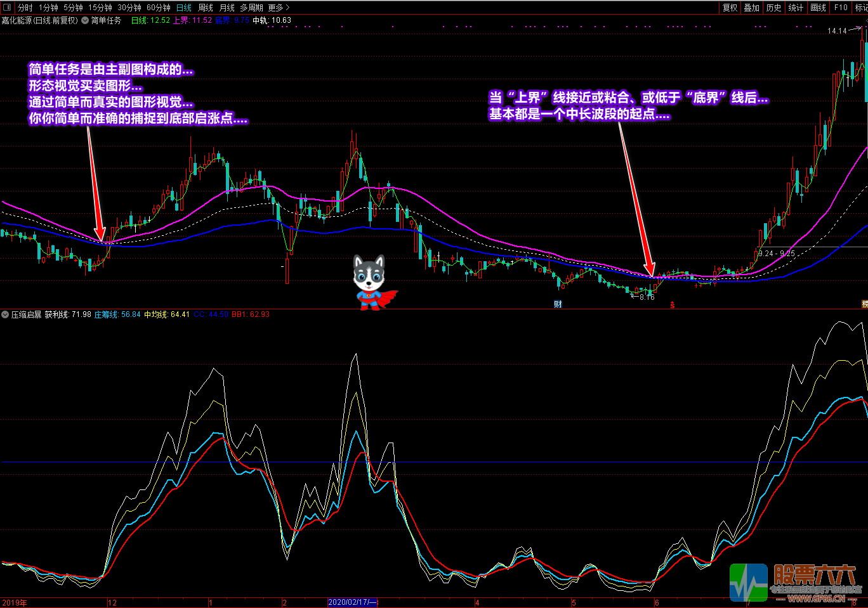Toggle the 复权 price adjustment option
The height and width of the screenshot is (608, 868).
tap(730, 8)
